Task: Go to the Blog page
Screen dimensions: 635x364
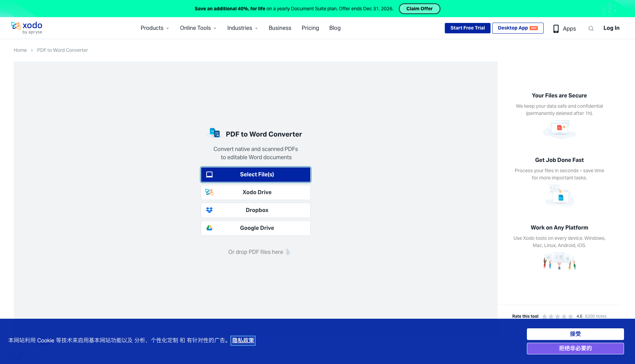Action: [x=335, y=28]
